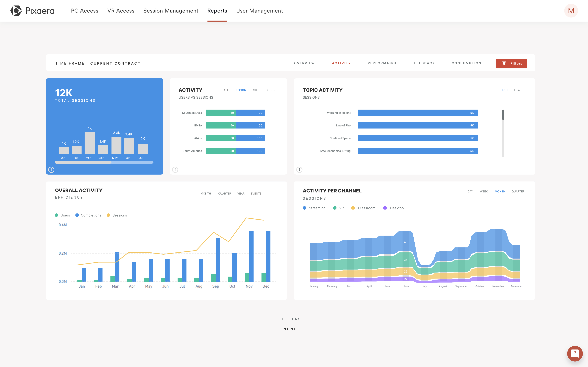The image size is (588, 367).
Task: Change Activity per Channel view to QUARTER
Action: coord(518,191)
